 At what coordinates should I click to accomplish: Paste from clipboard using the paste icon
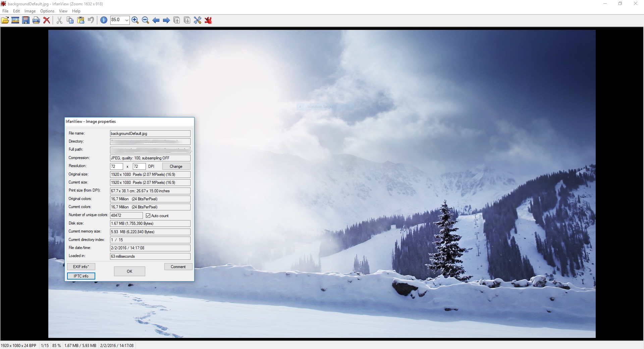tap(80, 20)
